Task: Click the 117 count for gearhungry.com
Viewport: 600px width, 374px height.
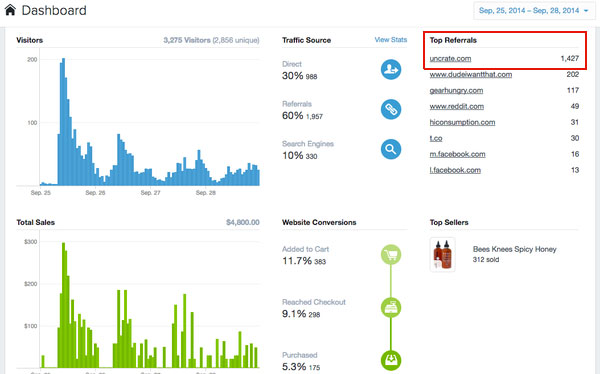Action: 573,91
